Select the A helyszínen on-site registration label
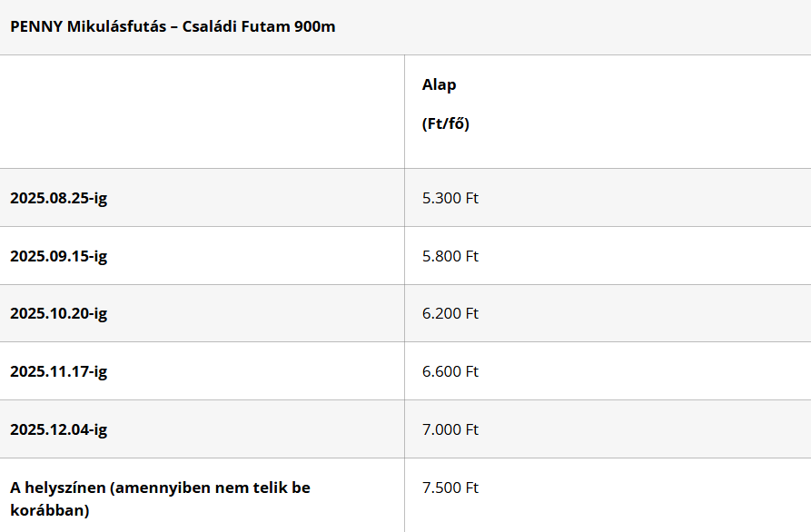 pos(161,499)
